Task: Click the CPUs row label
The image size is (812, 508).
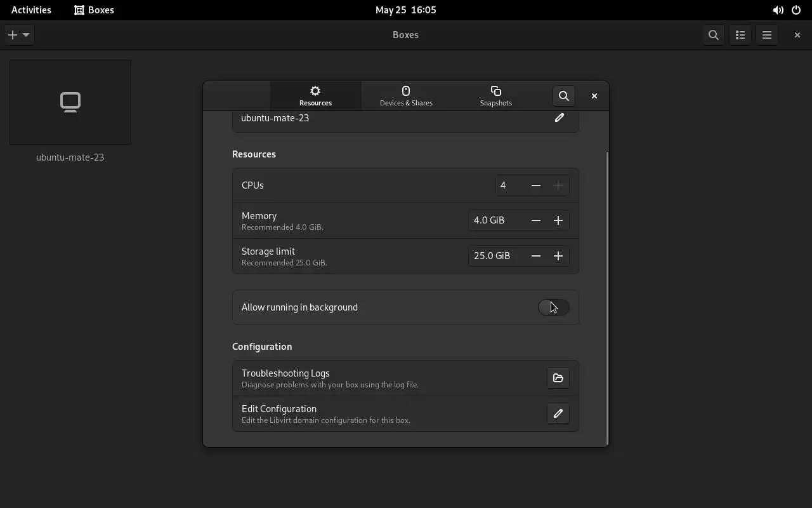Action: [x=252, y=185]
